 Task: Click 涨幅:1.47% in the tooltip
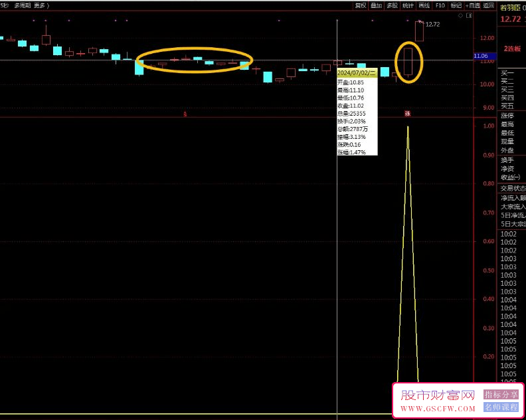click(351, 152)
